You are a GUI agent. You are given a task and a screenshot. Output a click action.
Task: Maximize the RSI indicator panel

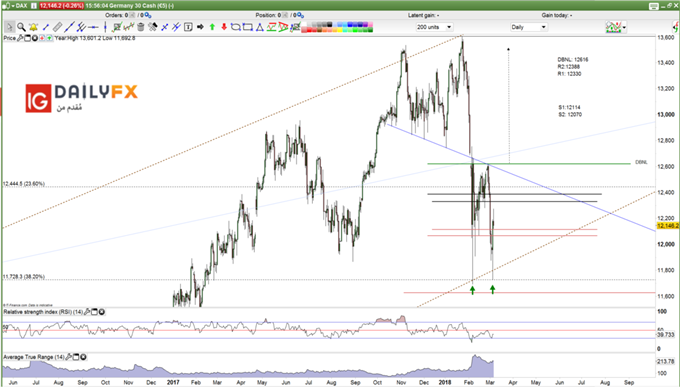pyautogui.click(x=94, y=312)
